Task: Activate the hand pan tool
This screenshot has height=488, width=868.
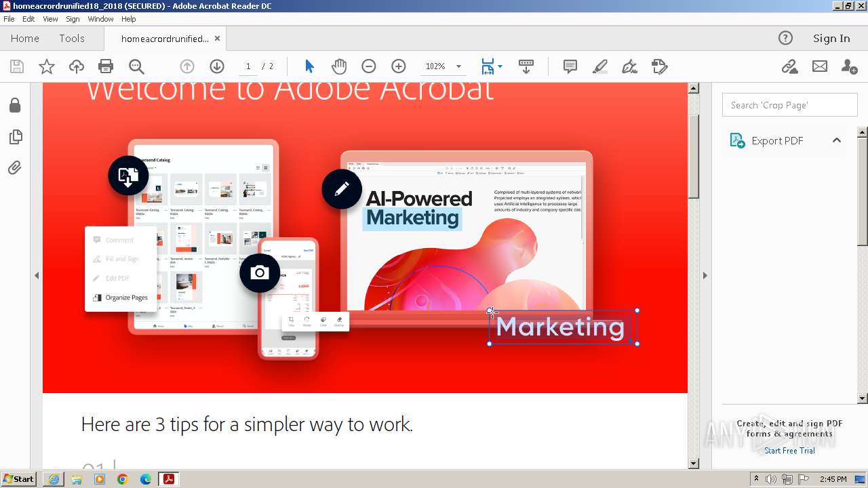Action: 339,66
